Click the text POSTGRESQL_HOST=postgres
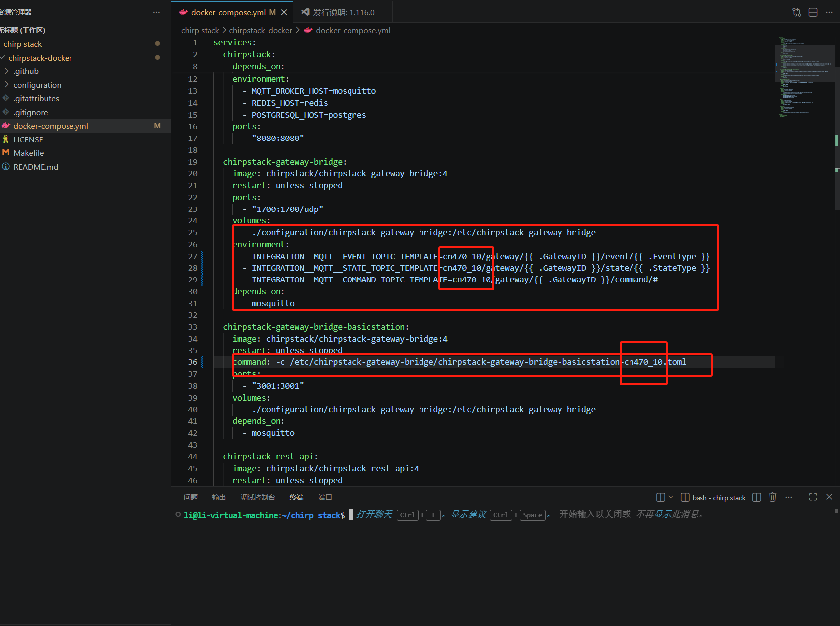The image size is (840, 626). tap(309, 115)
